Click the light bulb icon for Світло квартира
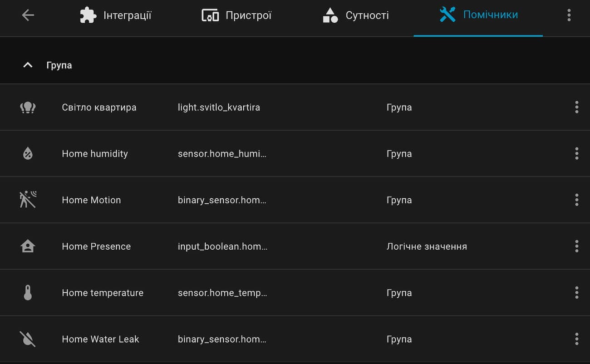Image resolution: width=590 pixels, height=364 pixels. (x=28, y=107)
